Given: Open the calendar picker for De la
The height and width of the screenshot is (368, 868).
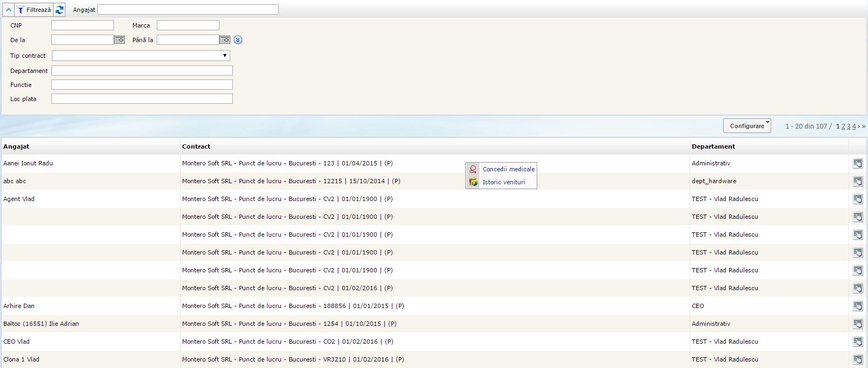Looking at the screenshot, I should pyautogui.click(x=119, y=40).
